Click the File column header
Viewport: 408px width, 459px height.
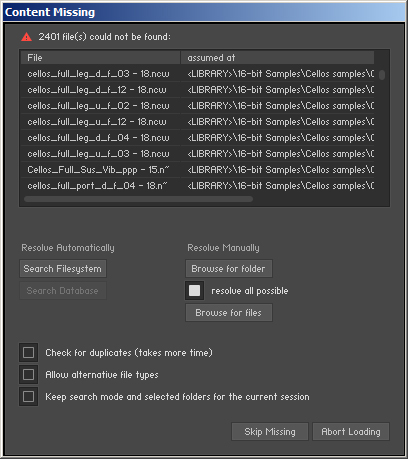100,58
